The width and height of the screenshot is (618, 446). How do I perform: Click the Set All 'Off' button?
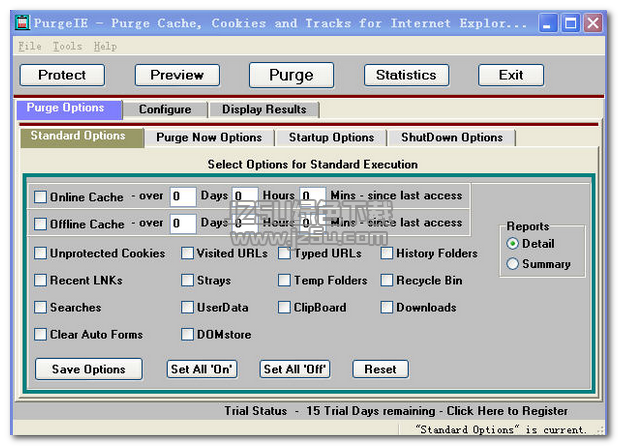[295, 369]
